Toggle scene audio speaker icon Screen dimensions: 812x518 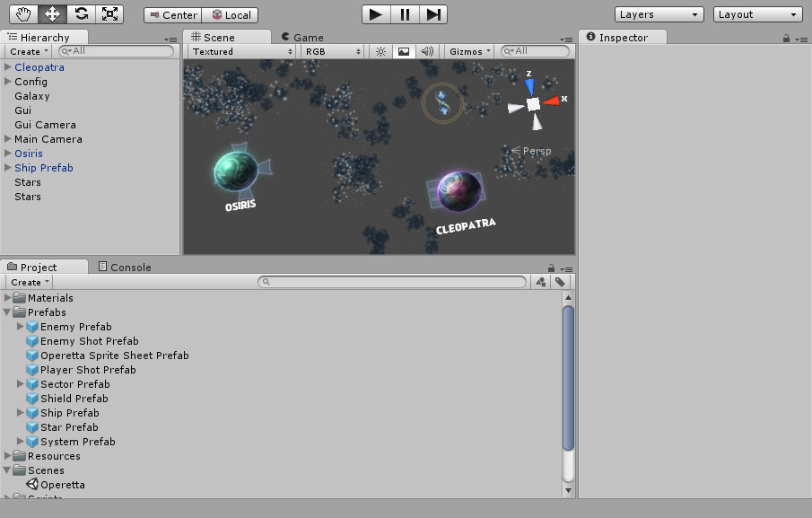(x=427, y=51)
